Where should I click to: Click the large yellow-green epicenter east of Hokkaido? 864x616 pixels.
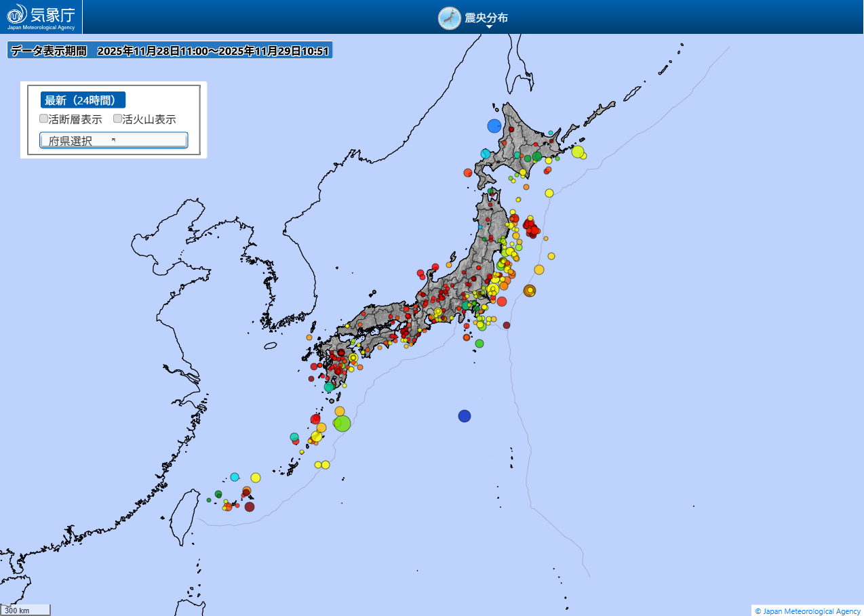[x=578, y=152]
